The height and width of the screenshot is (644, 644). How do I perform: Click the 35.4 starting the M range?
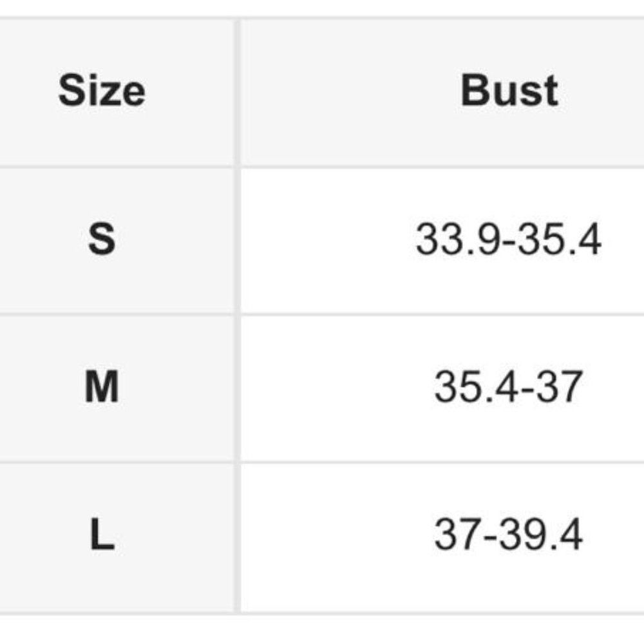click(x=476, y=386)
